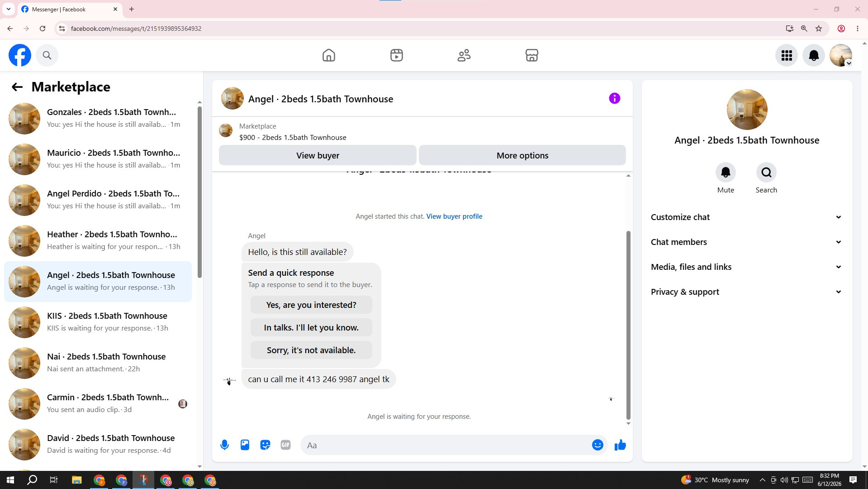Screen dimensions: 868x489
Task: Open the Nai townhouse conversation
Action: pyautogui.click(x=98, y=363)
